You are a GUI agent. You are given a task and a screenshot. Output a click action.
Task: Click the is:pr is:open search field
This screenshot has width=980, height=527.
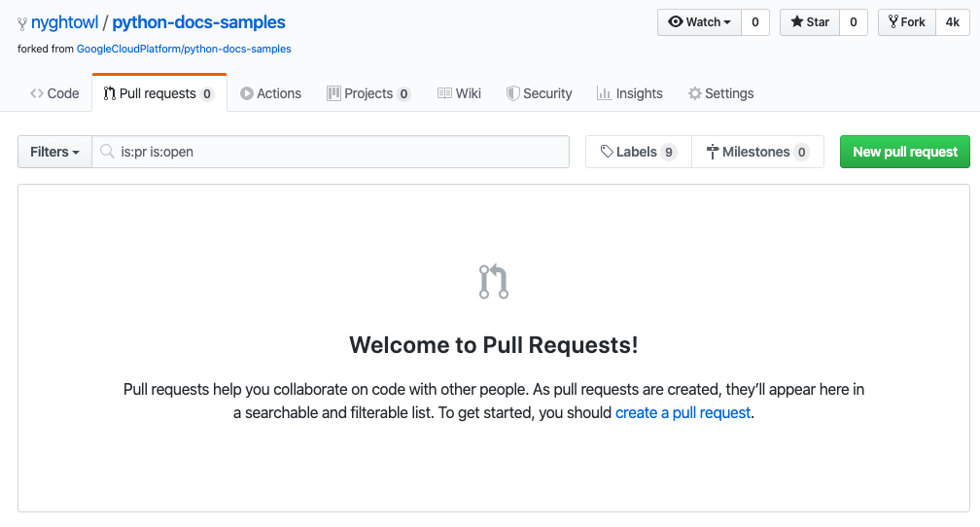click(x=331, y=152)
